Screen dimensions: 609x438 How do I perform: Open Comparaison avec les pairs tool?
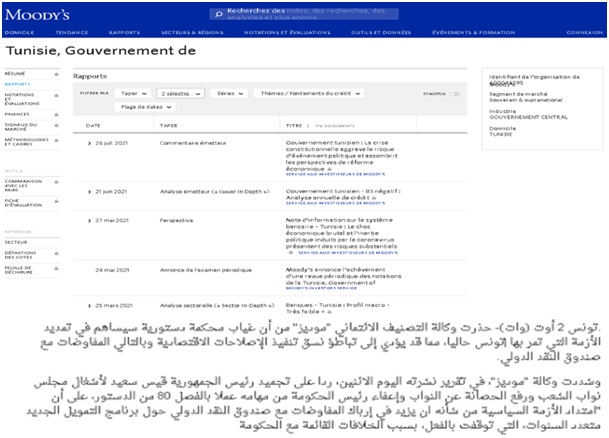(23, 186)
